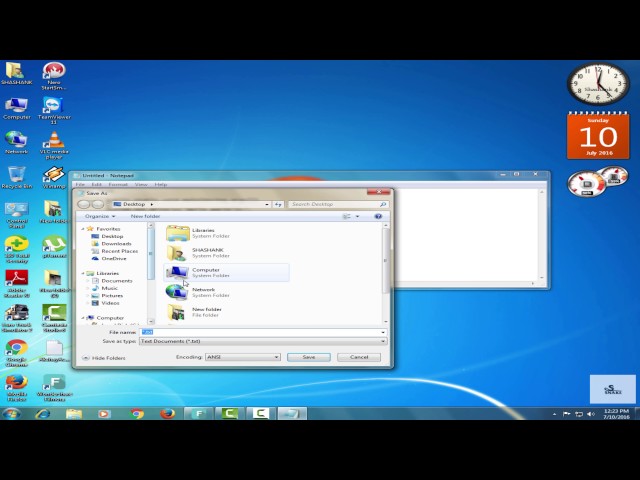Screen dimensions: 640x480
Task: Select the New folder item in file list
Action: click(227, 312)
